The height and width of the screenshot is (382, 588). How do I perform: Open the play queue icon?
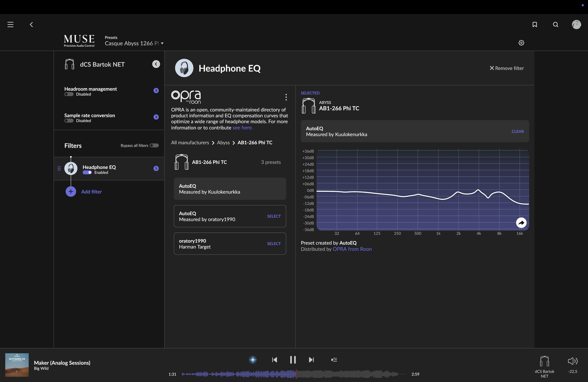(334, 360)
